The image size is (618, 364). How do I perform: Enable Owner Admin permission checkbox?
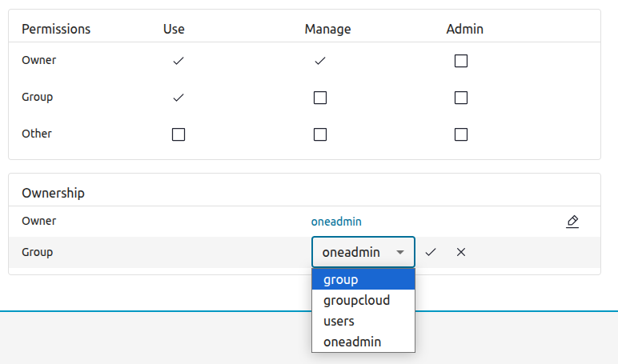(461, 61)
